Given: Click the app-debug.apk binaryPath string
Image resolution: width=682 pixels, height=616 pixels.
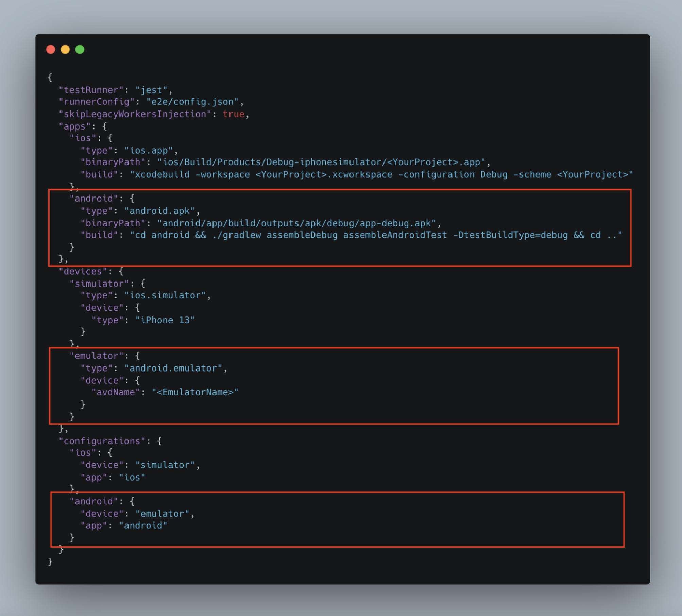Looking at the screenshot, I should 296,223.
